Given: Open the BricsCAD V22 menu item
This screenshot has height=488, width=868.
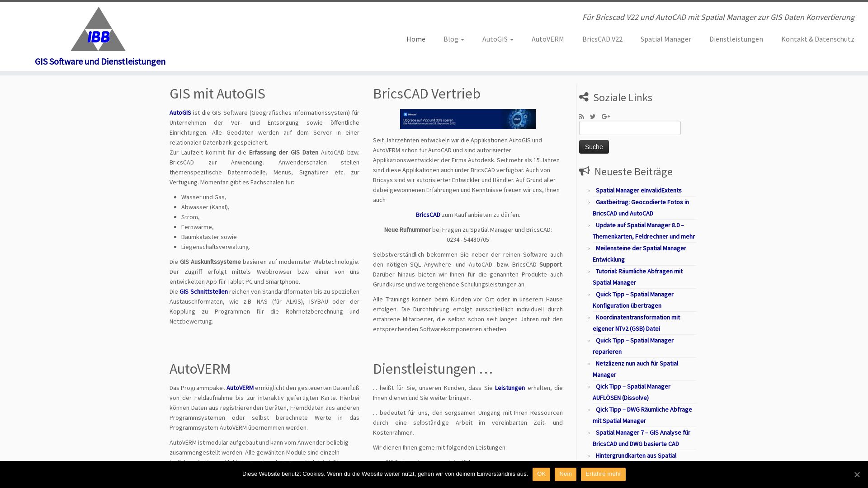Looking at the screenshot, I should (x=602, y=39).
